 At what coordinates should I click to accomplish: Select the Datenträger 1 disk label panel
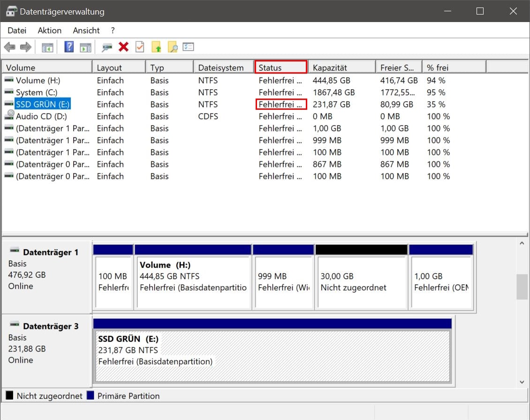(47, 277)
